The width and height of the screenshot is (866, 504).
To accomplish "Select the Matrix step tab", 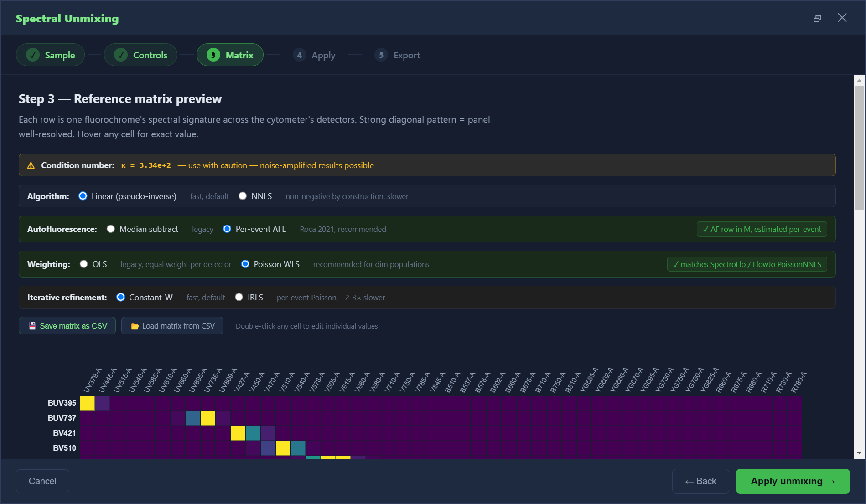I will pos(230,55).
